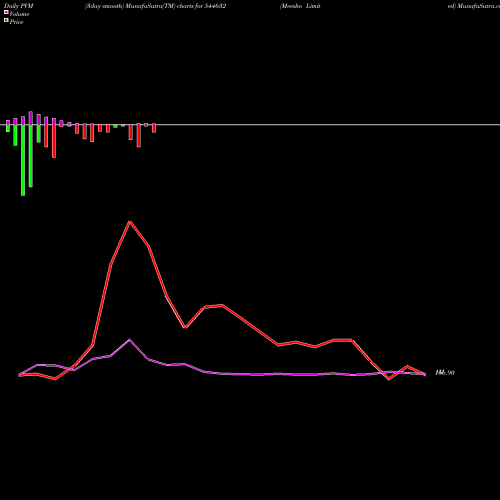Click the '(3day smooth) MunafaSutra(TM) charts' heading

click(155, 6)
